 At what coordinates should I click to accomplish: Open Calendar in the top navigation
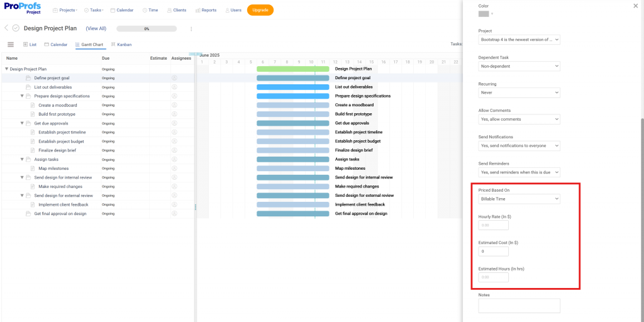pyautogui.click(x=121, y=10)
